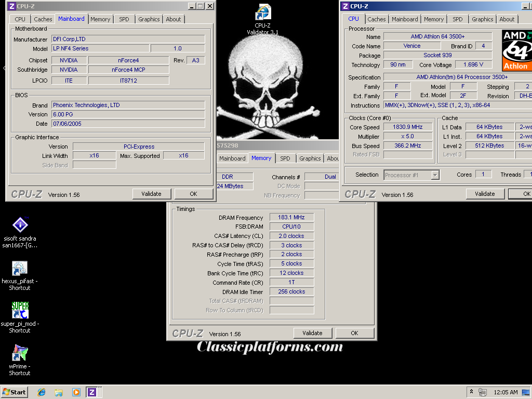Click the AMD Athlon 64 logo

[517, 50]
